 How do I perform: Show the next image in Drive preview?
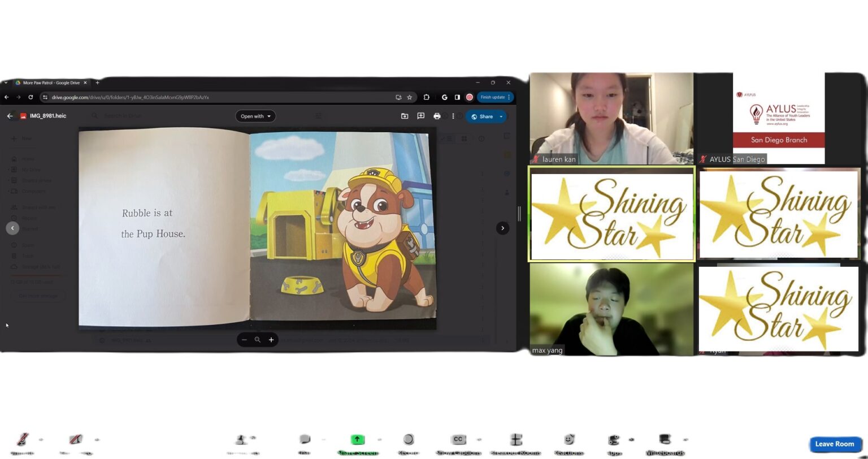pos(502,228)
